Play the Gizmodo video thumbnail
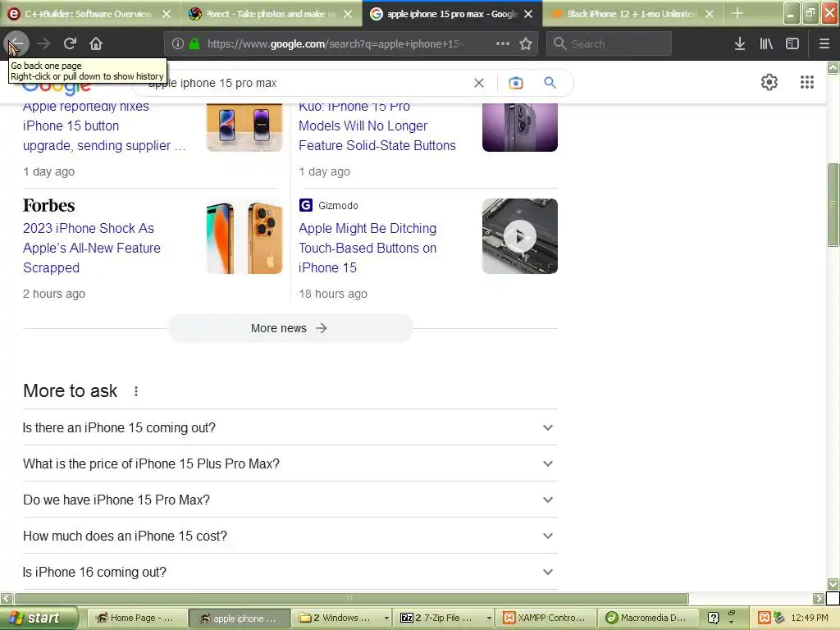 (x=519, y=236)
